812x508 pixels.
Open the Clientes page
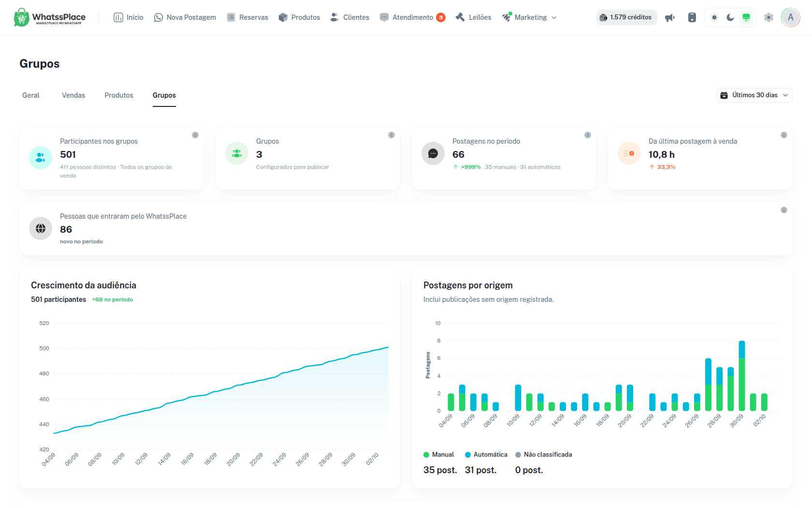pyautogui.click(x=350, y=17)
